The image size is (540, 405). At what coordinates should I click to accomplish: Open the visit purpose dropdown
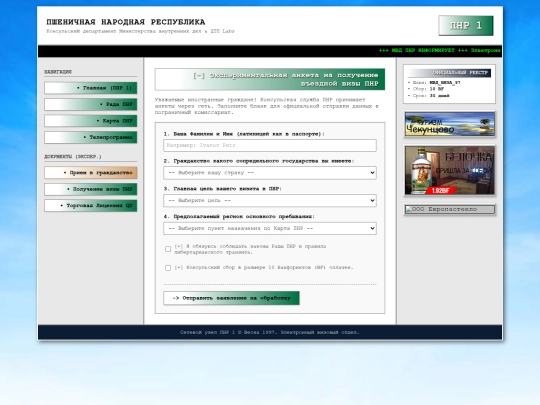pyautogui.click(x=270, y=200)
